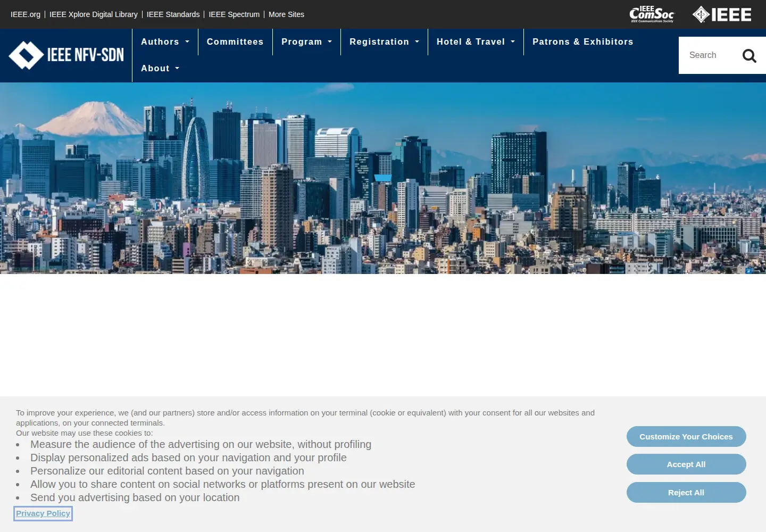Expand the Authors dropdown menu

click(x=165, y=42)
